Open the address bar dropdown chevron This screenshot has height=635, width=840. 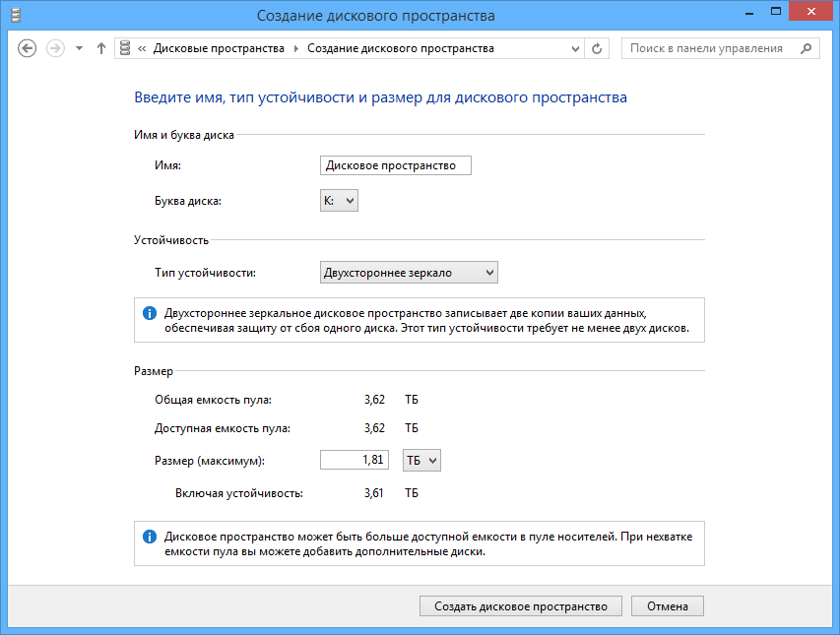575,47
